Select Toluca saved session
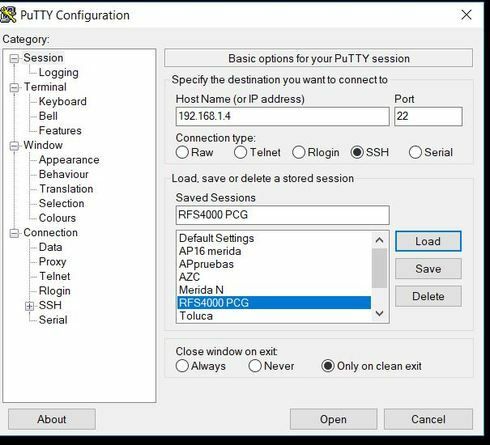The height and width of the screenshot is (445, 490). 274,316
